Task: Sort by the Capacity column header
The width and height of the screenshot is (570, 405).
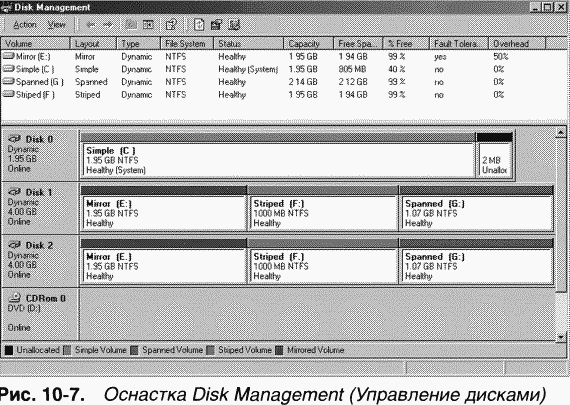Action: [x=308, y=44]
